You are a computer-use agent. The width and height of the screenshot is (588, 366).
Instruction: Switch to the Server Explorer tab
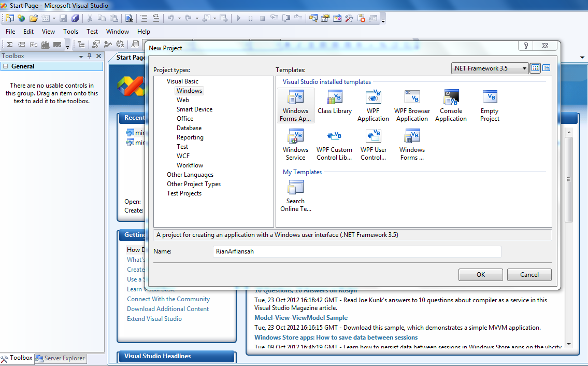tap(61, 358)
